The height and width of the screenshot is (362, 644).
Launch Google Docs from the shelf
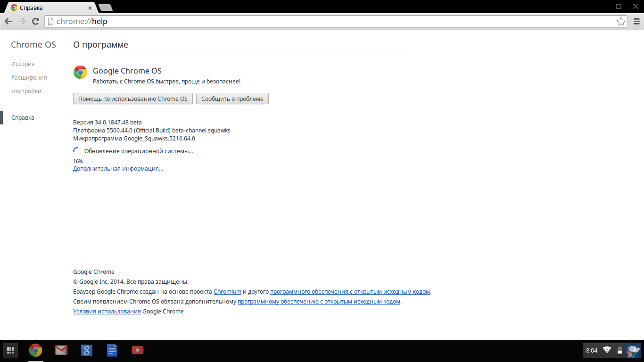pos(112,350)
